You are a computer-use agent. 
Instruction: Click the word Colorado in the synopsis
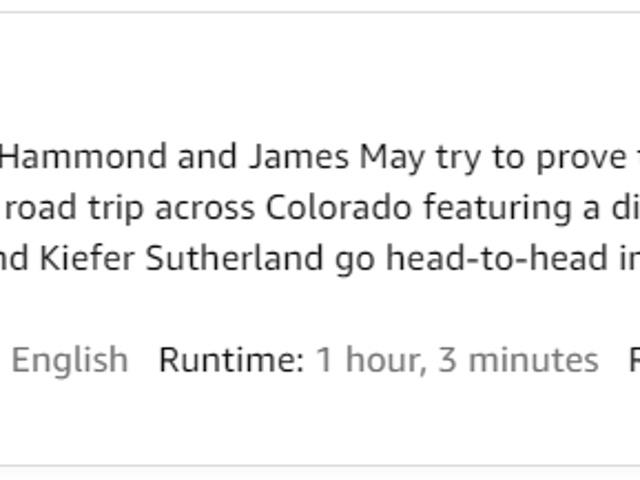tap(338, 208)
